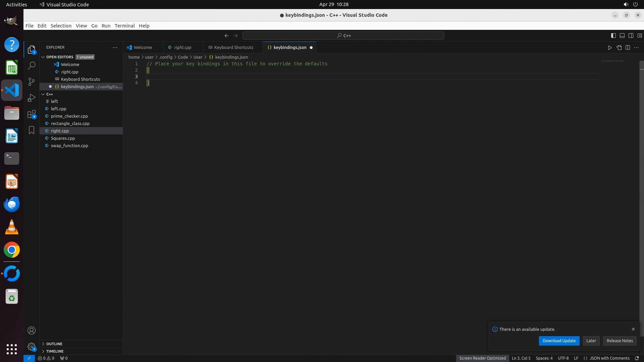Open the Manage gear icon
644x362 pixels.
32,347
